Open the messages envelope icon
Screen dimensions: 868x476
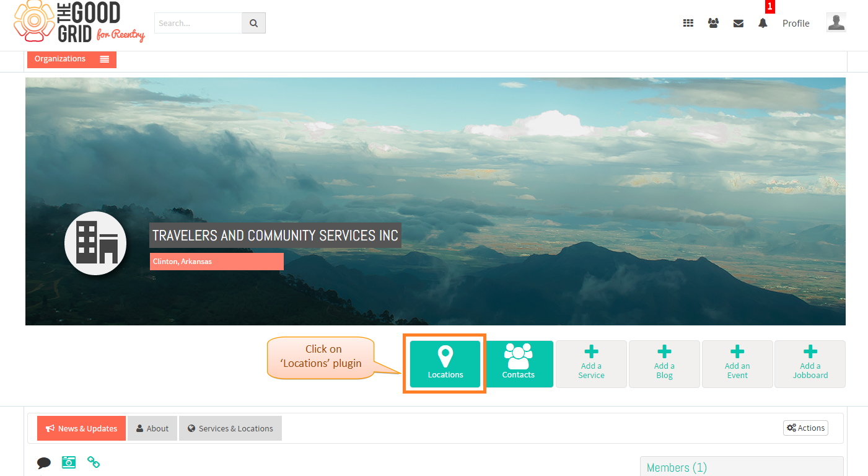738,23
